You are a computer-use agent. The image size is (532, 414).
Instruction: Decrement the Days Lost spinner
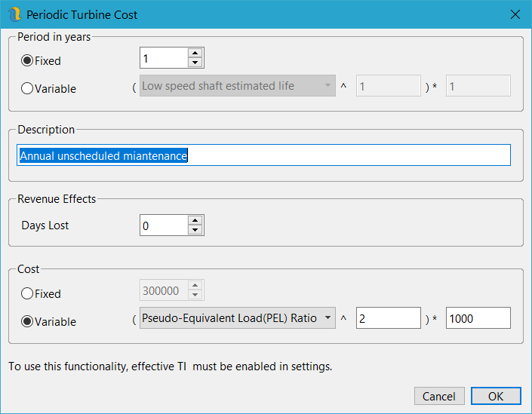point(195,230)
